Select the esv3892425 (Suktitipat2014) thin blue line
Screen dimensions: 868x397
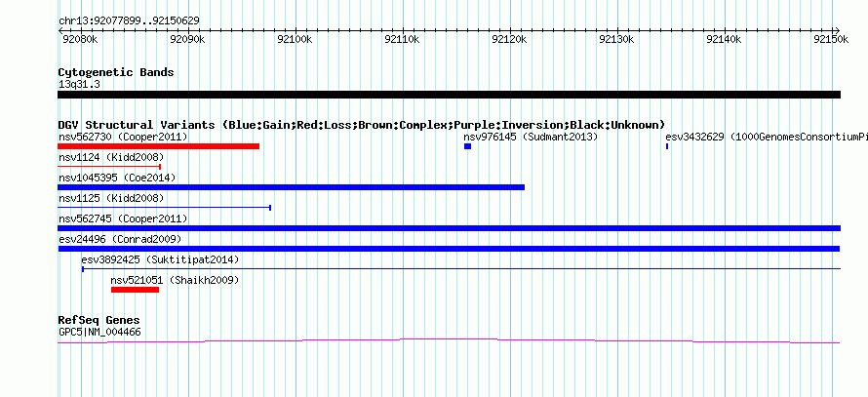[461, 269]
